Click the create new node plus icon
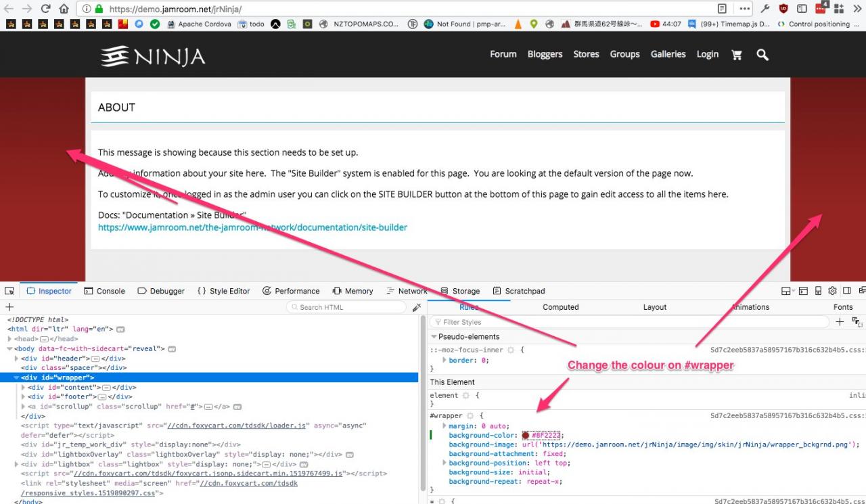The width and height of the screenshot is (866, 504). [x=9, y=307]
